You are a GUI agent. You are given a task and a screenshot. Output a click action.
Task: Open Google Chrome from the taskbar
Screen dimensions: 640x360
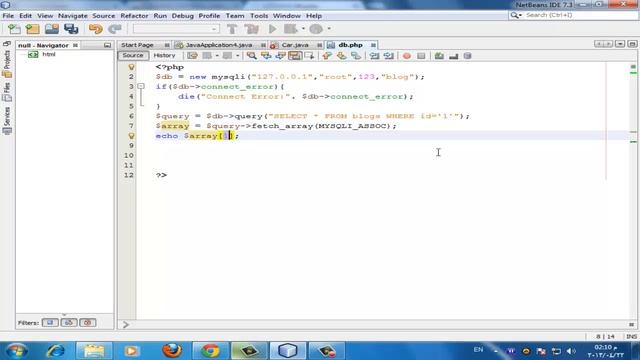(210, 351)
